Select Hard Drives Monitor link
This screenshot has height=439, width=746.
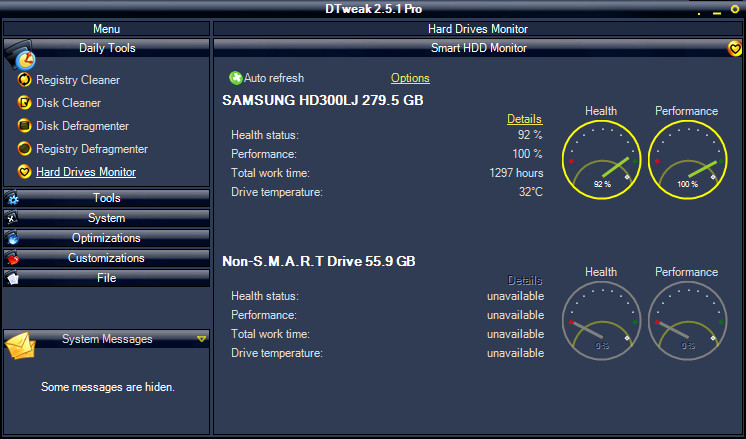(x=86, y=172)
